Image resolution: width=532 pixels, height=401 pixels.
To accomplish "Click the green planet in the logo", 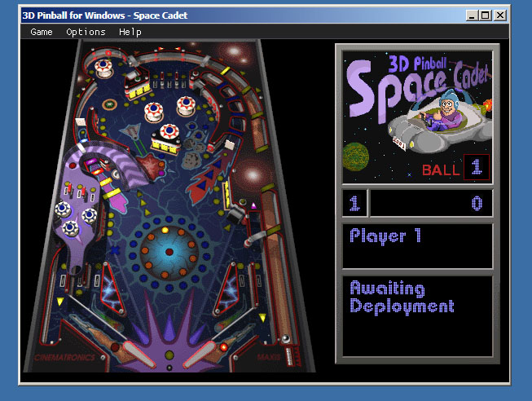I will 355,156.
